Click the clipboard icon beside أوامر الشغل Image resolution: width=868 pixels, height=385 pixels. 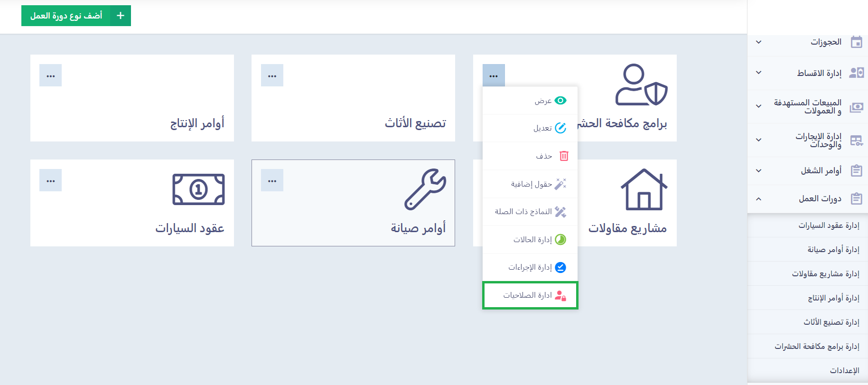(856, 170)
